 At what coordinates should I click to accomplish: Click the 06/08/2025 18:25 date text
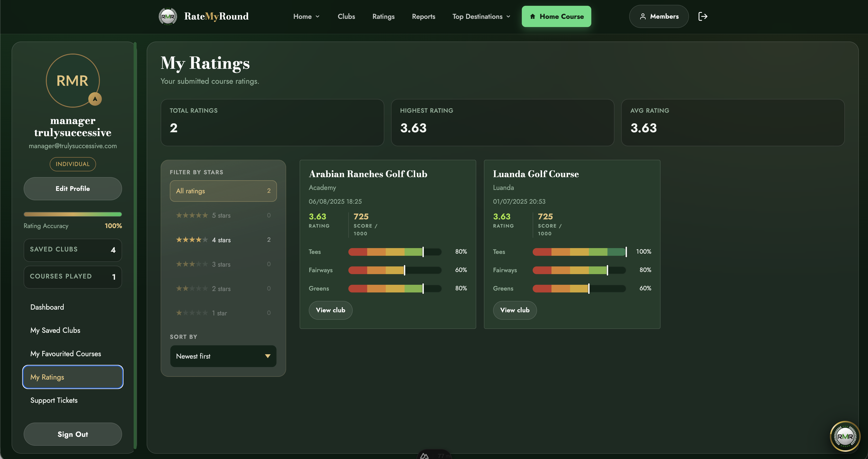335,202
